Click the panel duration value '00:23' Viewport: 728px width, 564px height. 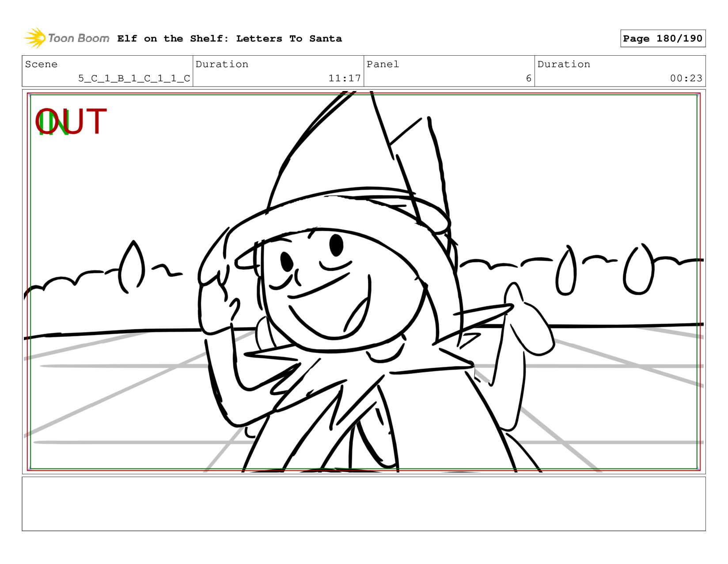[686, 79]
